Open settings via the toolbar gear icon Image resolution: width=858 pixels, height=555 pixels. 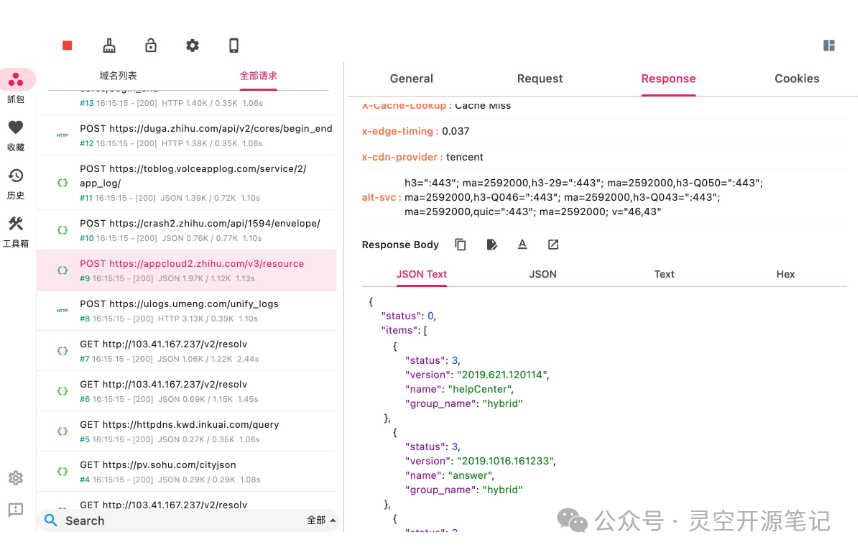(192, 45)
